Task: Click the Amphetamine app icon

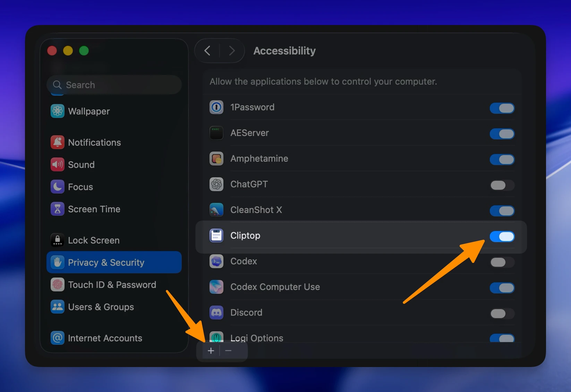Action: point(216,159)
